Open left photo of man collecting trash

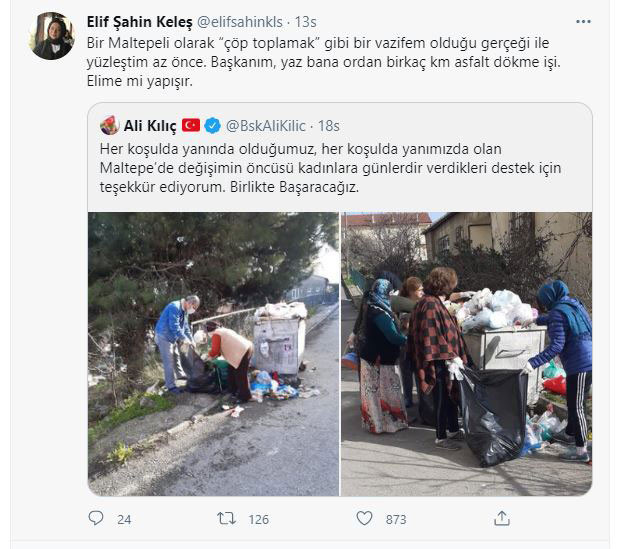tap(213, 354)
